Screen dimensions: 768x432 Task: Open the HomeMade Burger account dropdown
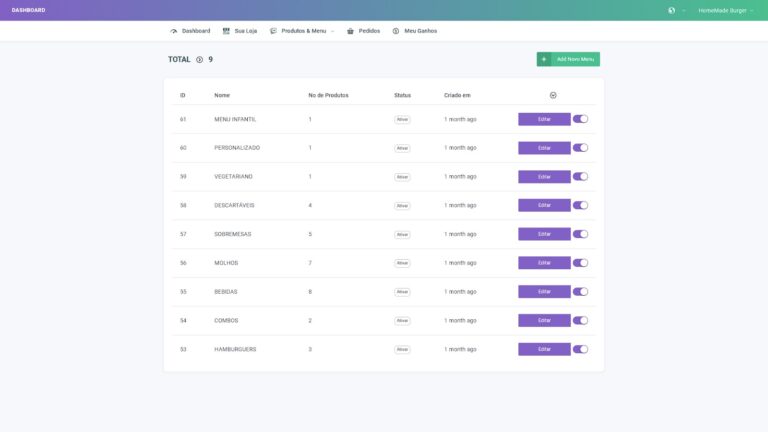725,10
